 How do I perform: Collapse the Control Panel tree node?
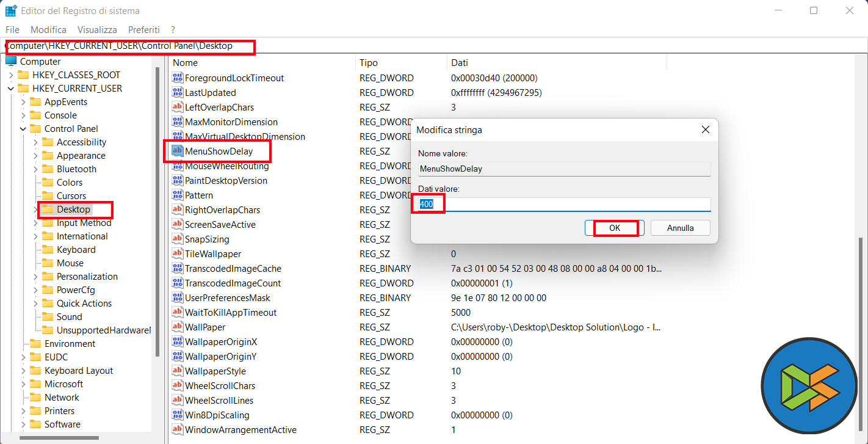coord(23,129)
